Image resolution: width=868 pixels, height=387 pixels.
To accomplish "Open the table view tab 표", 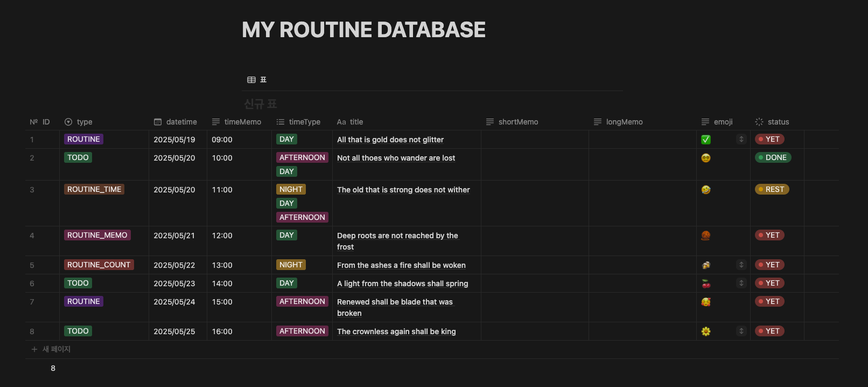I will (257, 80).
